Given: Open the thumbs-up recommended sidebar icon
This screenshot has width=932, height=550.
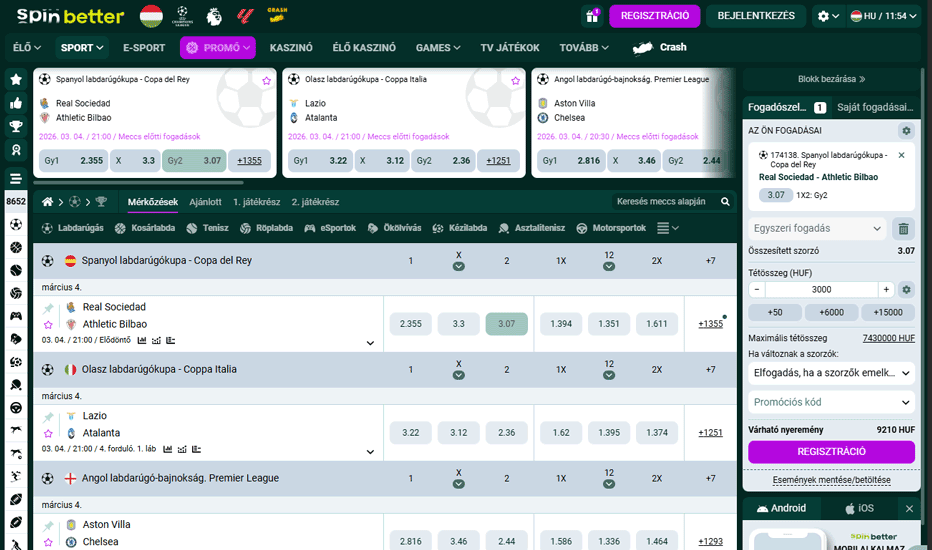Looking at the screenshot, I should pyautogui.click(x=16, y=103).
